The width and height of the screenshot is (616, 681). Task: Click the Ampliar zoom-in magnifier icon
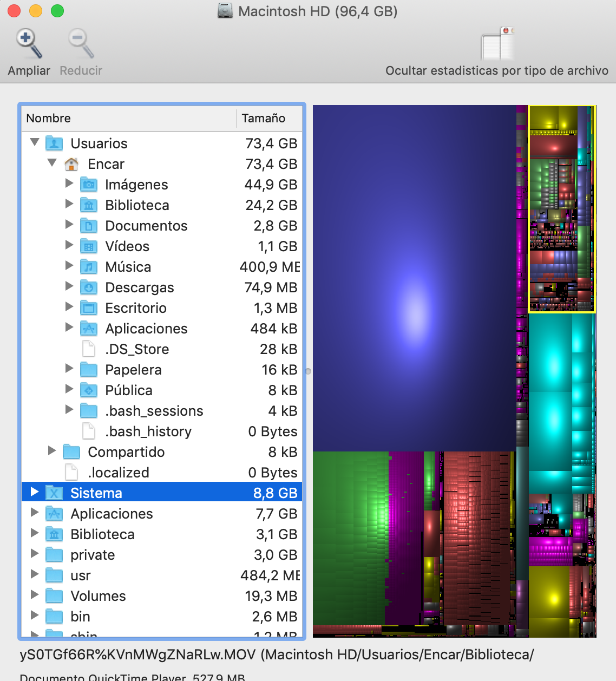(29, 44)
